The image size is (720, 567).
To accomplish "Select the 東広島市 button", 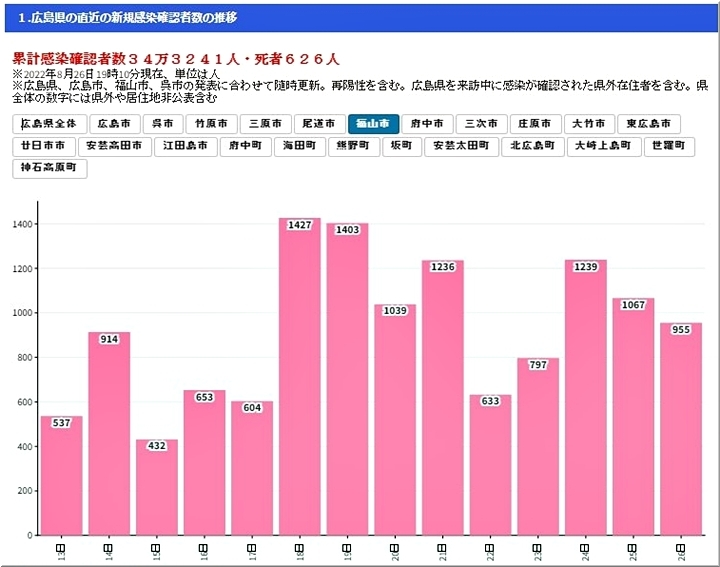I will pos(648,124).
